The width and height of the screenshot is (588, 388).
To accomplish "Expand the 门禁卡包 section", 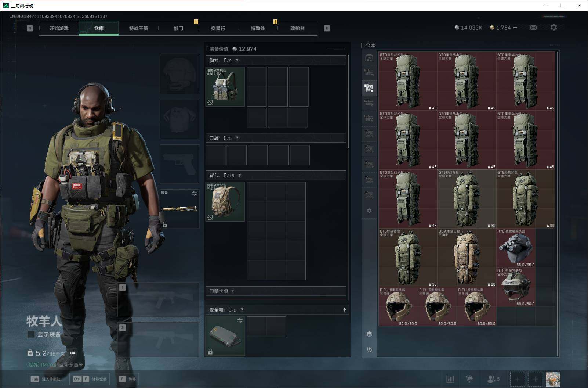I will [x=276, y=291].
